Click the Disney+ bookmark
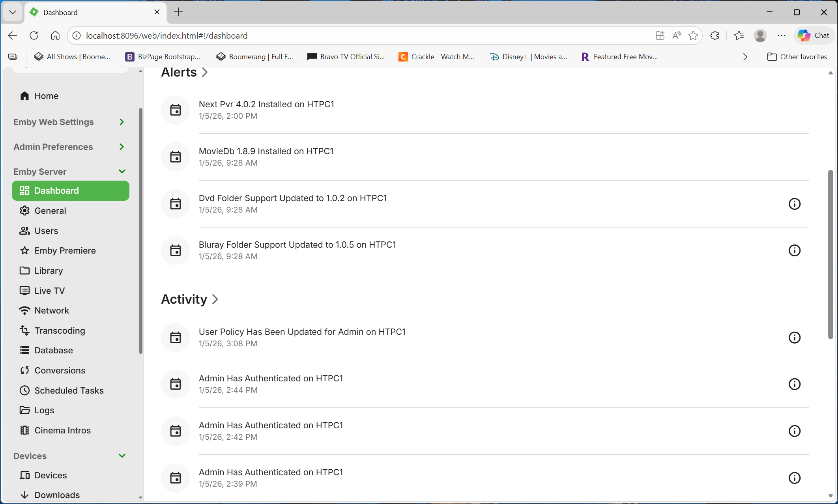Viewport: 838px width, 504px height. click(x=528, y=57)
